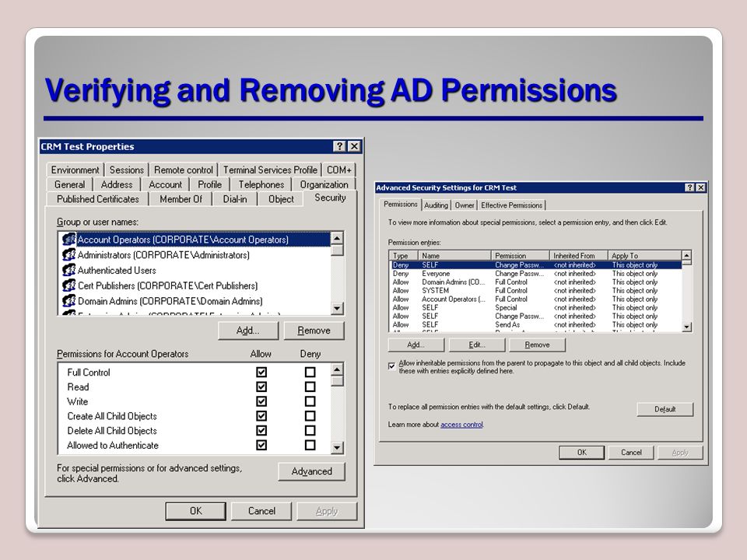Open Published Certificates tab
This screenshot has height=560, width=747.
(98, 199)
